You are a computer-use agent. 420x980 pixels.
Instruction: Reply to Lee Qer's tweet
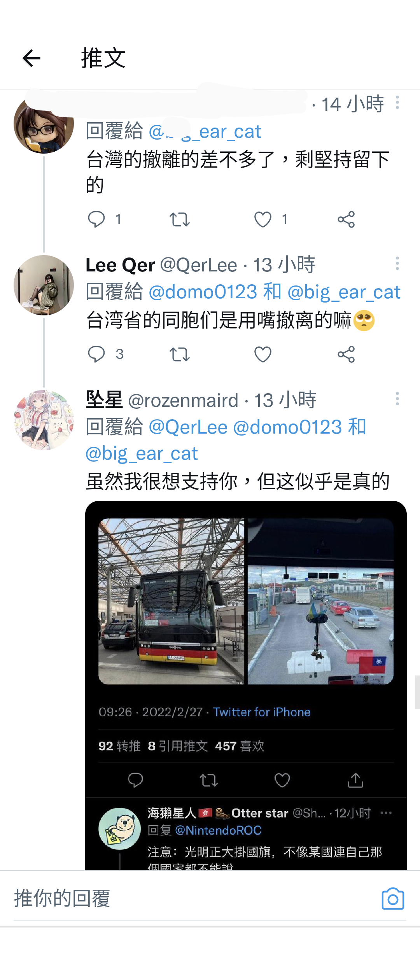[x=96, y=354]
